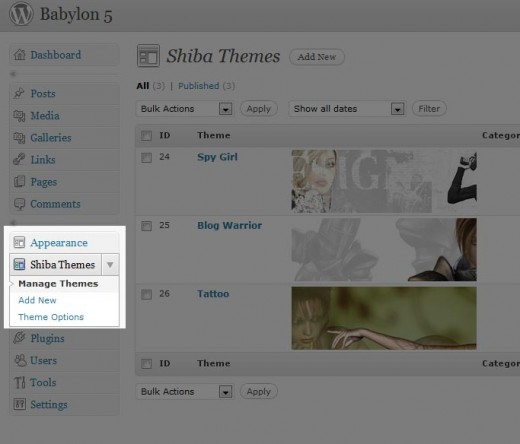Viewport: 520px width, 444px height.
Task: Open the Spy Girl theme link
Action: 217,157
